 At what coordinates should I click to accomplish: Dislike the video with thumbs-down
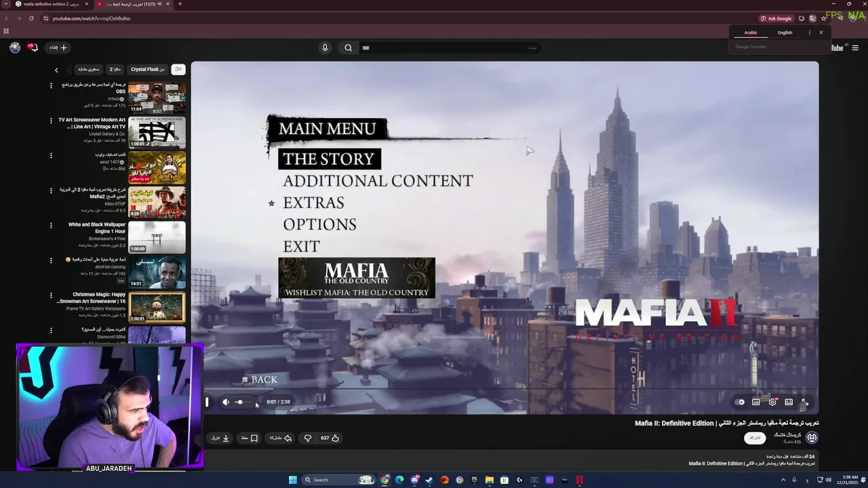coord(308,438)
